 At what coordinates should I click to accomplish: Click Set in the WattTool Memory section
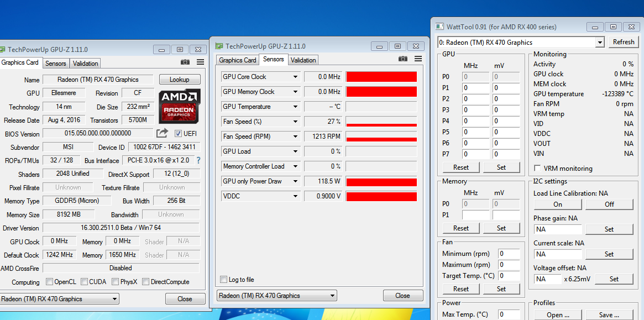pyautogui.click(x=501, y=228)
